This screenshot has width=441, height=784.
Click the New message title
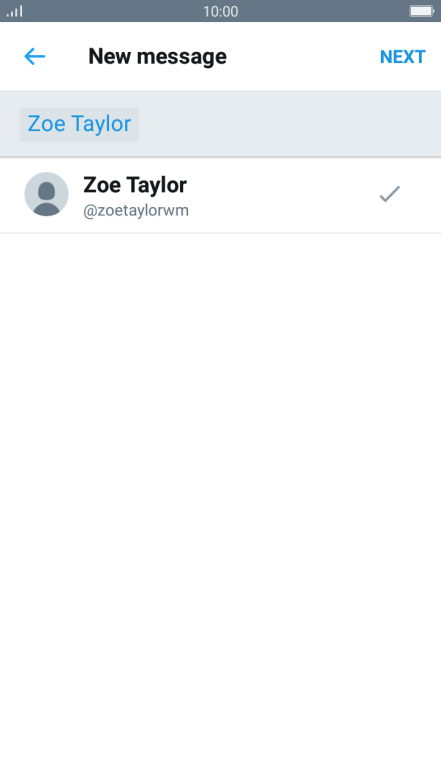click(158, 56)
